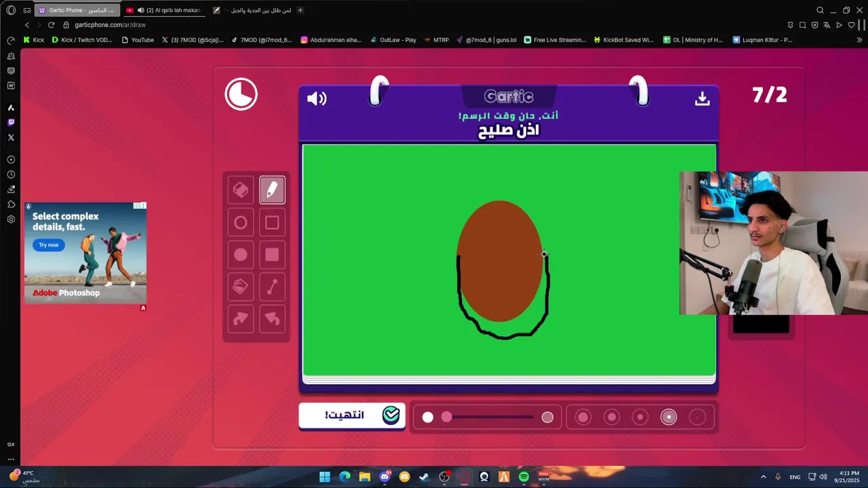Click the green drawing canvas

coord(509,260)
